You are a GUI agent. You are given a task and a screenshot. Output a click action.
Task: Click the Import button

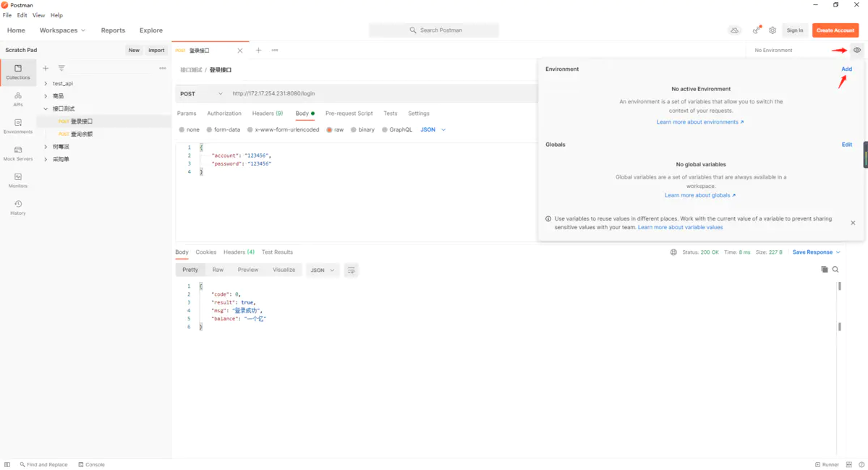156,50
